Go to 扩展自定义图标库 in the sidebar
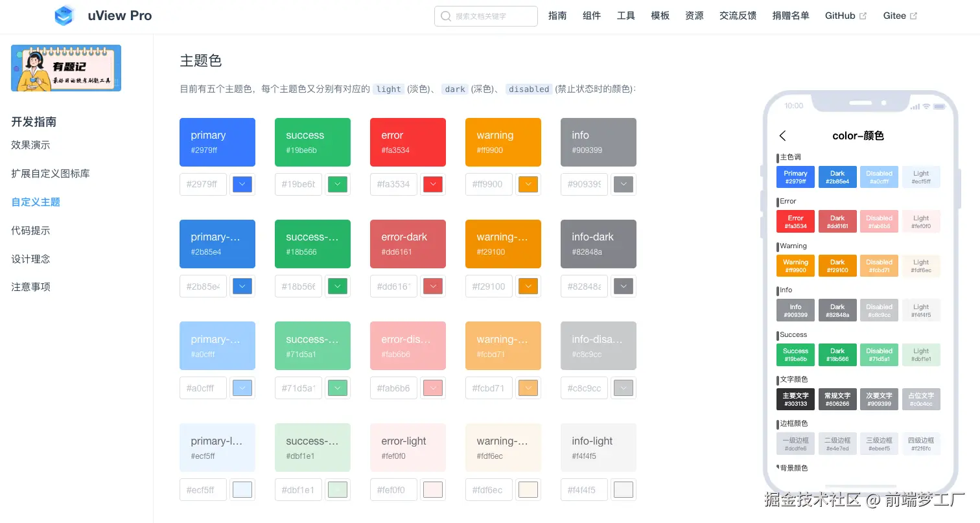 pyautogui.click(x=51, y=174)
